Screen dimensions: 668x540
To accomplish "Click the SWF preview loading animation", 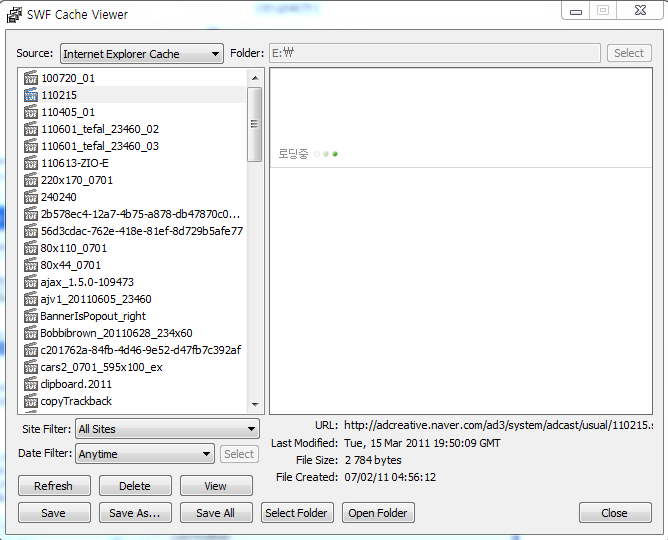I will (308, 154).
